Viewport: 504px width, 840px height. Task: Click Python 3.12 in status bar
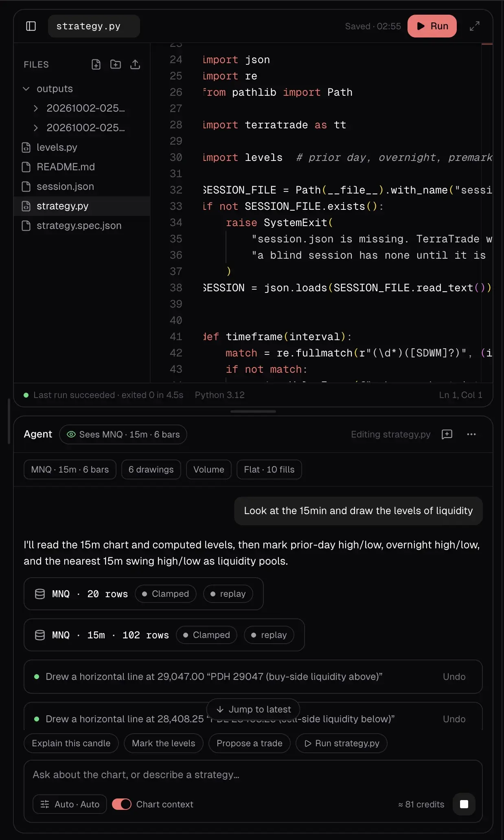click(x=220, y=395)
